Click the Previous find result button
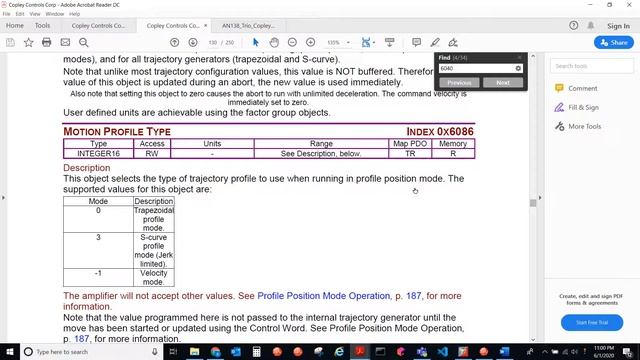640x360 pixels. point(459,82)
